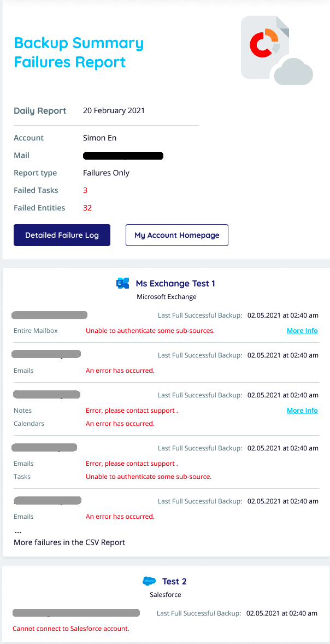Click 'Unable to authenticate some sub-sources' message
The width and height of the screenshot is (330, 644).
150,331
